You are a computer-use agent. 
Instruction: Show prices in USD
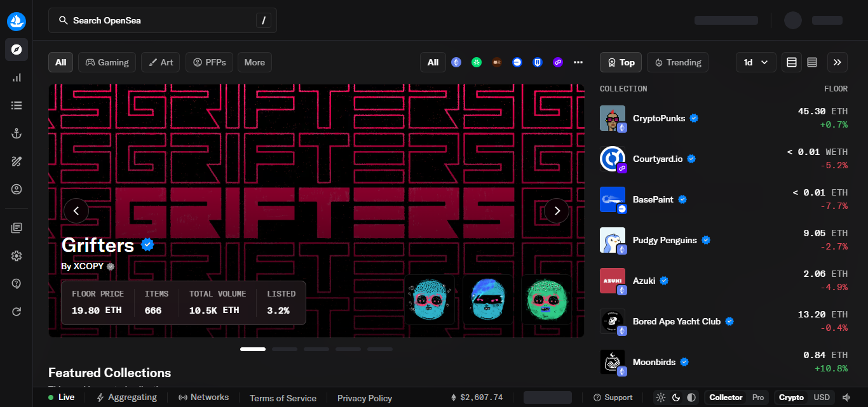[822, 397]
